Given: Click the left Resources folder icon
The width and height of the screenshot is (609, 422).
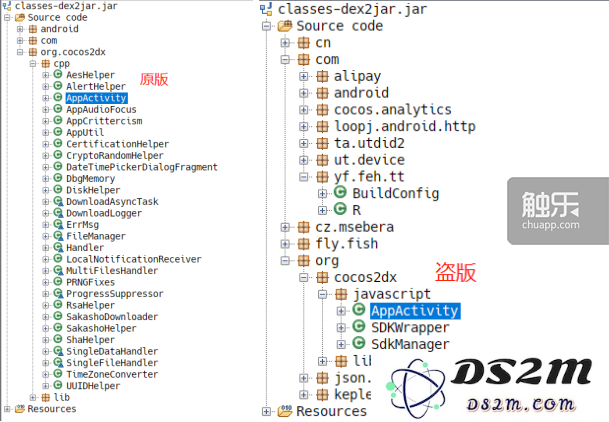Looking at the screenshot, I should point(20,409).
